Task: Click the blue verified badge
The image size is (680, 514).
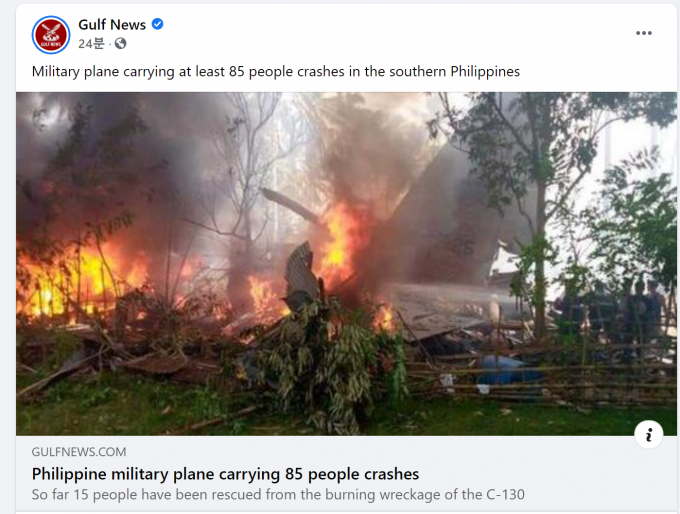Action: [x=157, y=24]
